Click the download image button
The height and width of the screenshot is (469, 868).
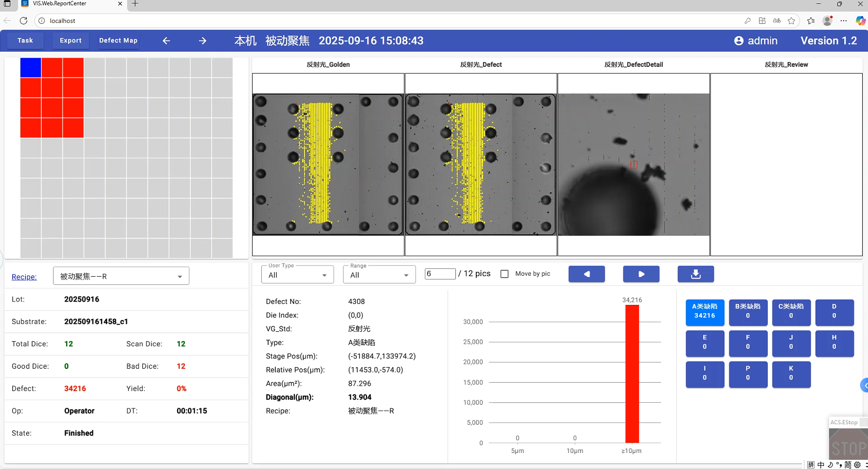(695, 274)
